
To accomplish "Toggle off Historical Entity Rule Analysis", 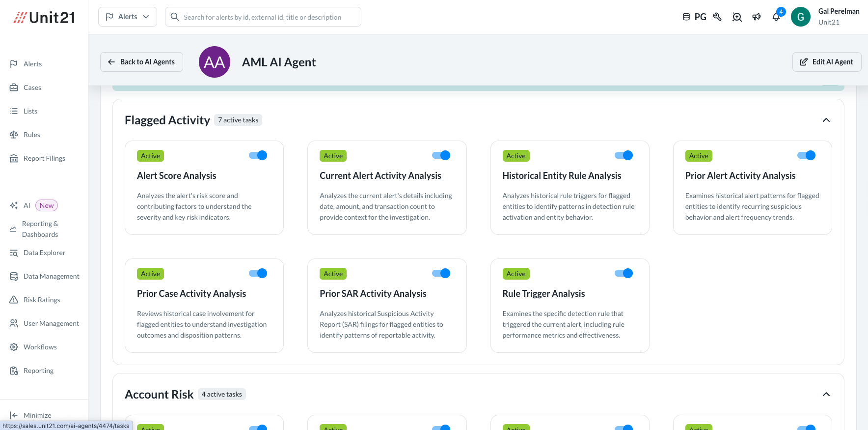I will tap(624, 155).
